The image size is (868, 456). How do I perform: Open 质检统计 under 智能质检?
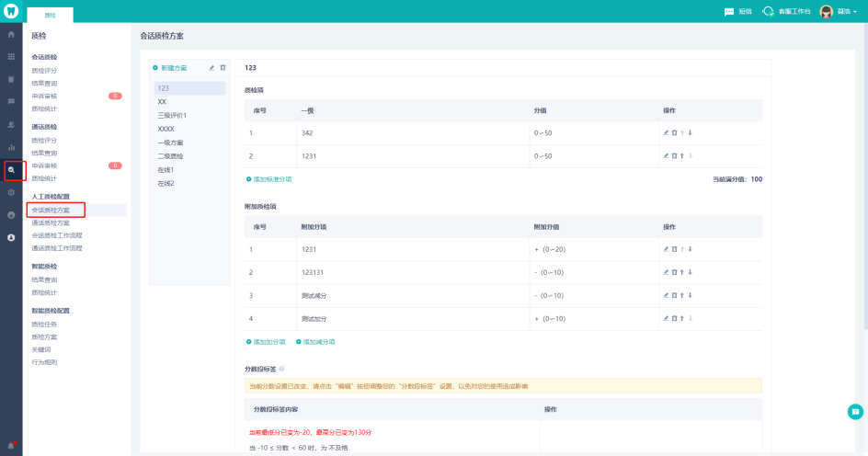[x=44, y=292]
